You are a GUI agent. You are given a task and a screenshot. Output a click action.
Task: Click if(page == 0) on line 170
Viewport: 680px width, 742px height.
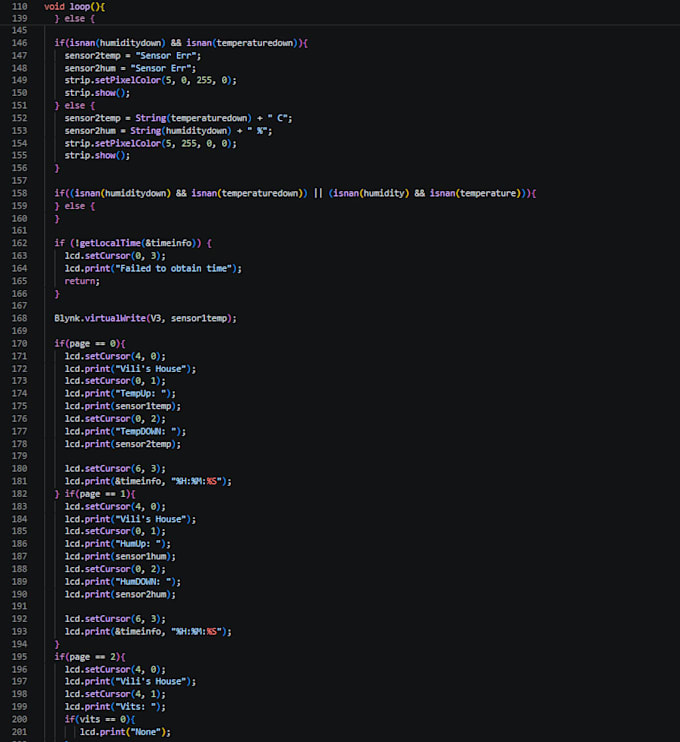89,344
